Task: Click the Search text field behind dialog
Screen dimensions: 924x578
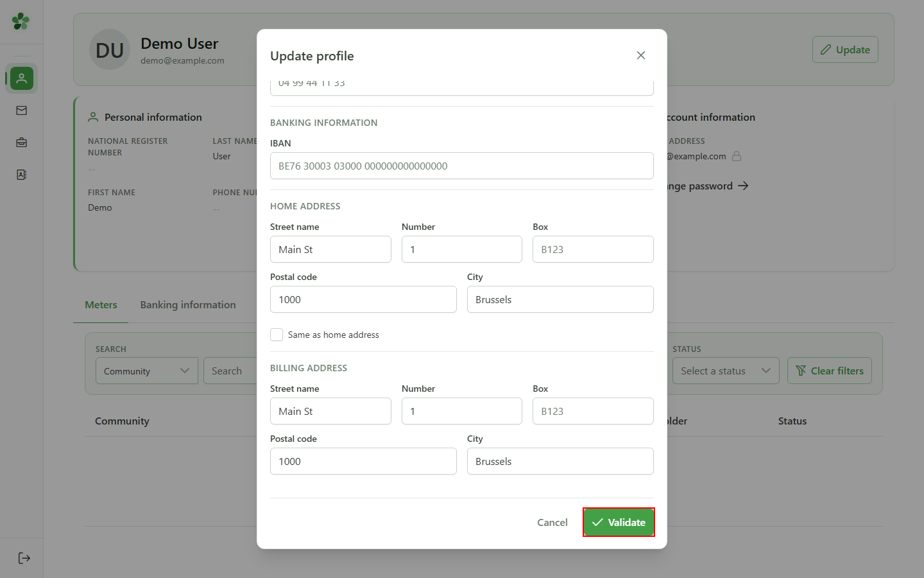Action: point(230,371)
